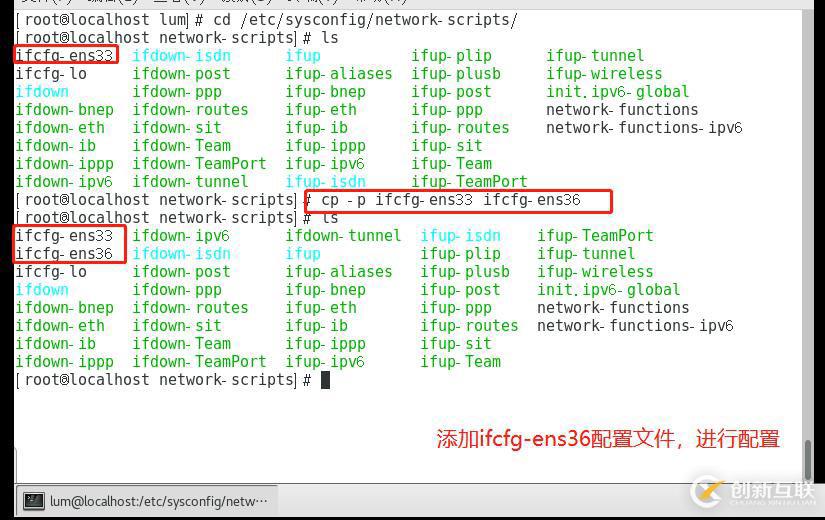This screenshot has height=520, width=825.
Task: Click the terminal icon in the taskbar
Action: 34,501
